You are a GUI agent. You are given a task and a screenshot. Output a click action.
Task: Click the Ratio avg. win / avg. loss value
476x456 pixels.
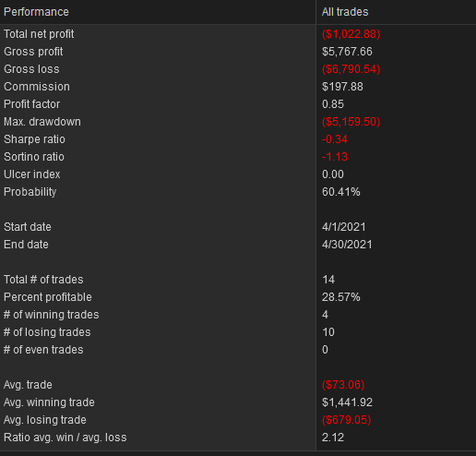tap(333, 438)
